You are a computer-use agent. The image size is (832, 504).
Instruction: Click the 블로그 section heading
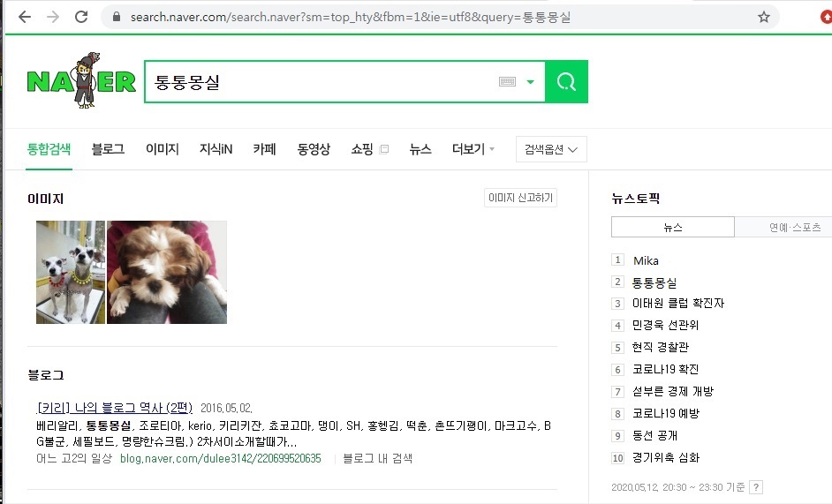tap(46, 375)
